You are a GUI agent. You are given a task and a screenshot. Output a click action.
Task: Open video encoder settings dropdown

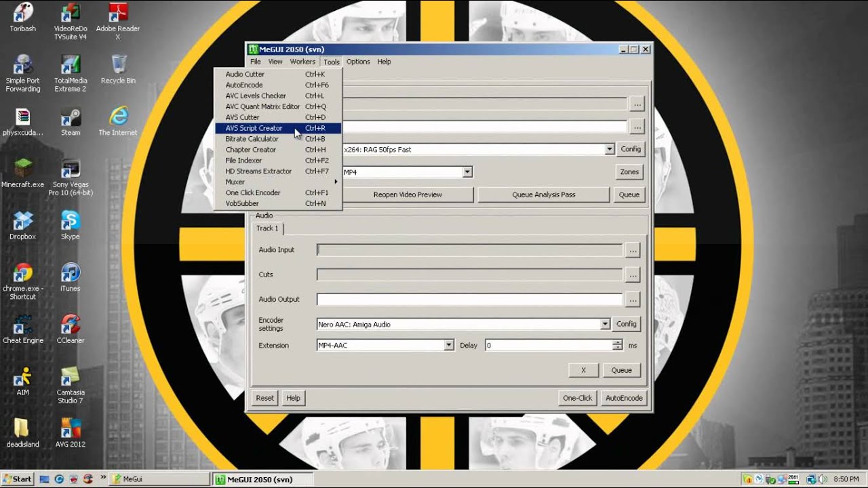tap(609, 149)
